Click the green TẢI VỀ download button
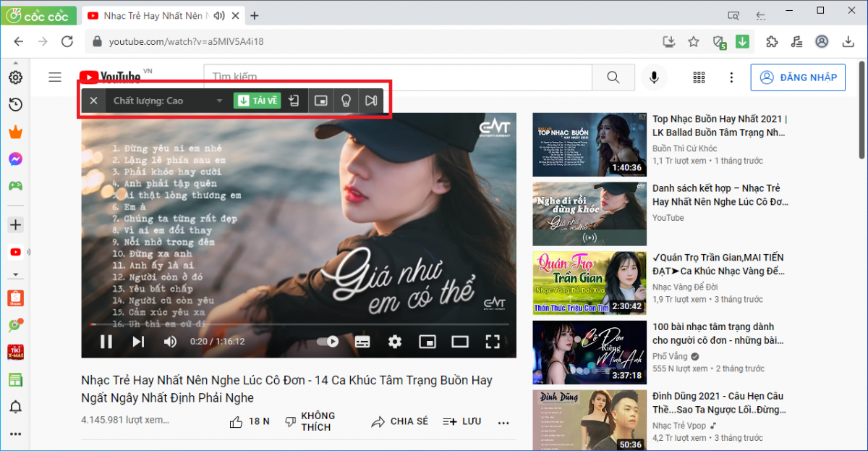 pyautogui.click(x=257, y=101)
